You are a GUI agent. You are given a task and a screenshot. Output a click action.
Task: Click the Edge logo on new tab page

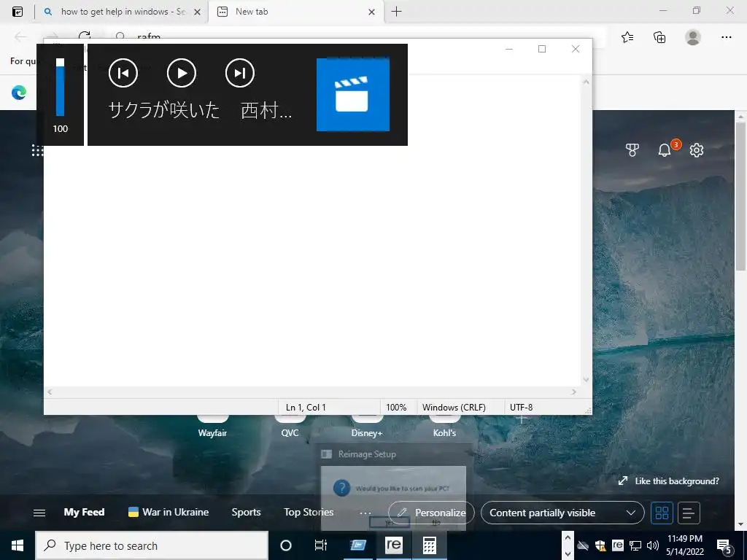(x=19, y=92)
